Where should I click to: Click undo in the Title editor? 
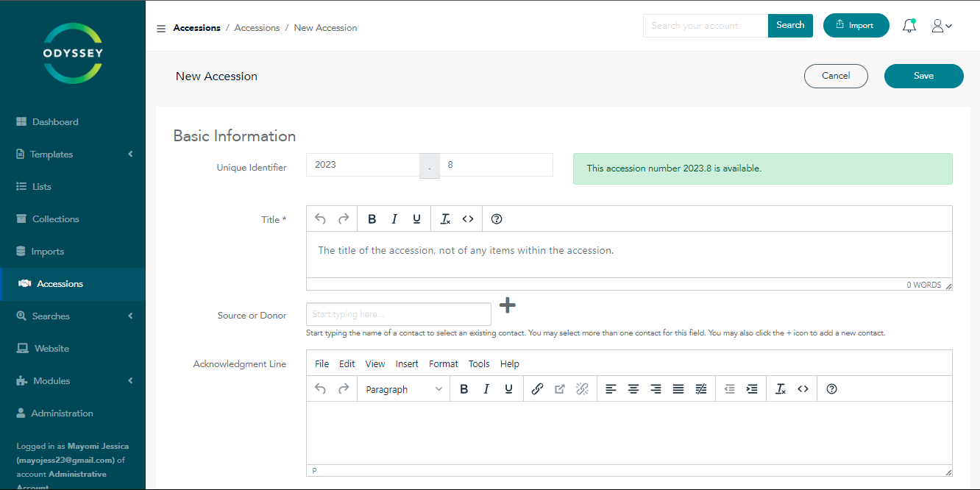coord(320,219)
